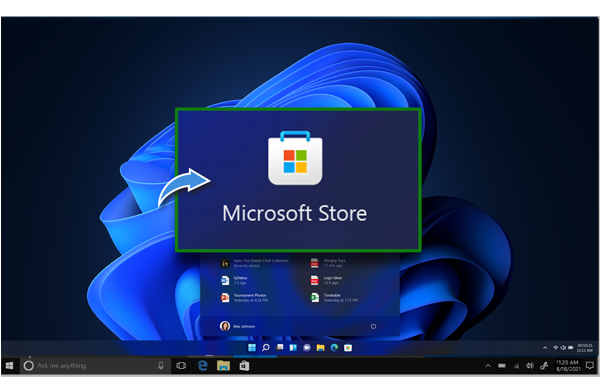Image resolution: width=600 pixels, height=392 pixels.
Task: Open Search on the Windows 11 taskbar
Action: pyautogui.click(x=266, y=347)
